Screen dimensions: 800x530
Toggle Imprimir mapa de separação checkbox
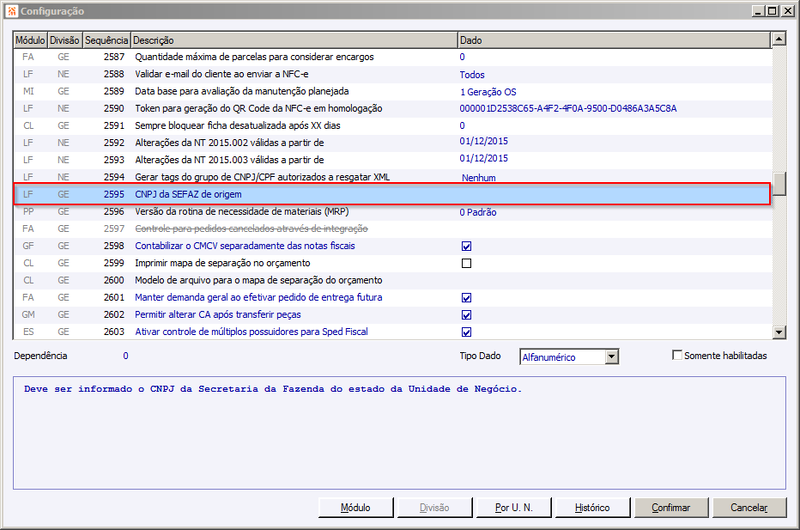(x=466, y=263)
